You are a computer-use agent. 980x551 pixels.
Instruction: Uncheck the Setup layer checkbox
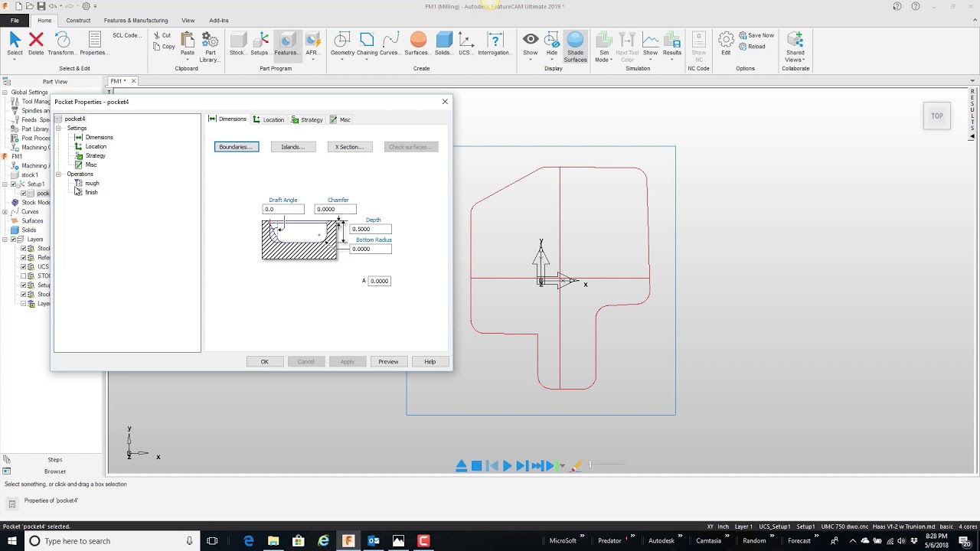click(23, 285)
